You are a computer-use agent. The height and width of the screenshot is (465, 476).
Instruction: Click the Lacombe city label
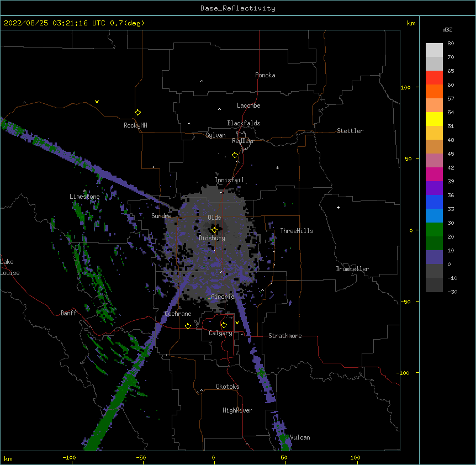[248, 105]
